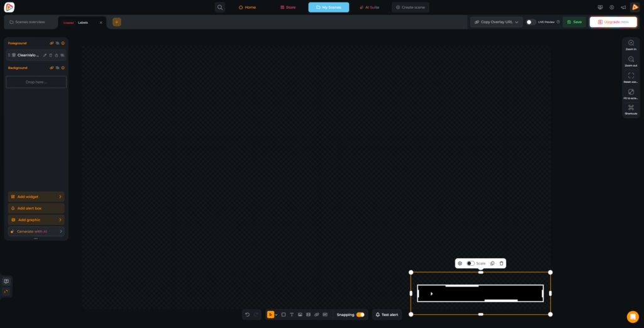Select the Text tool in bottom toolbar

292,314
